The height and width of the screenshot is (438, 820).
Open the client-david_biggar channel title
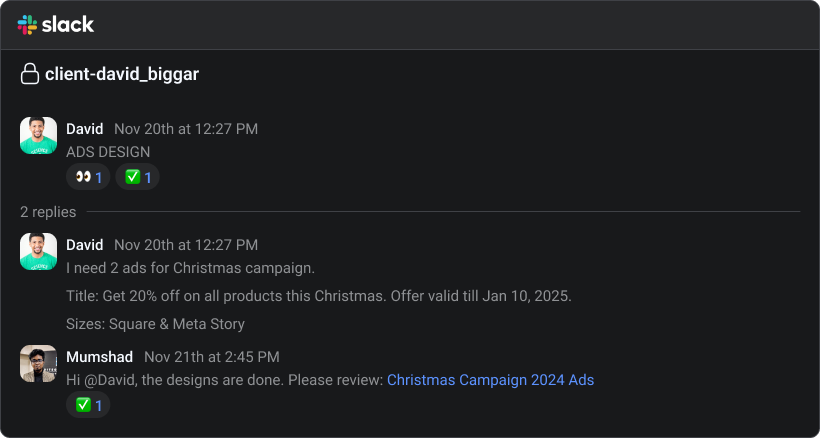tap(122, 74)
